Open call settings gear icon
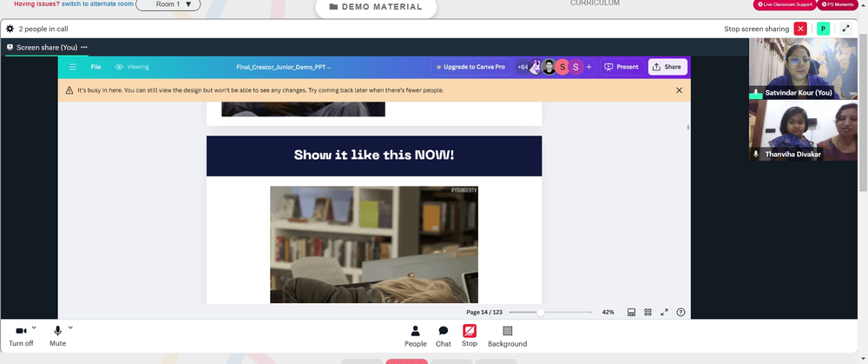 tap(10, 29)
